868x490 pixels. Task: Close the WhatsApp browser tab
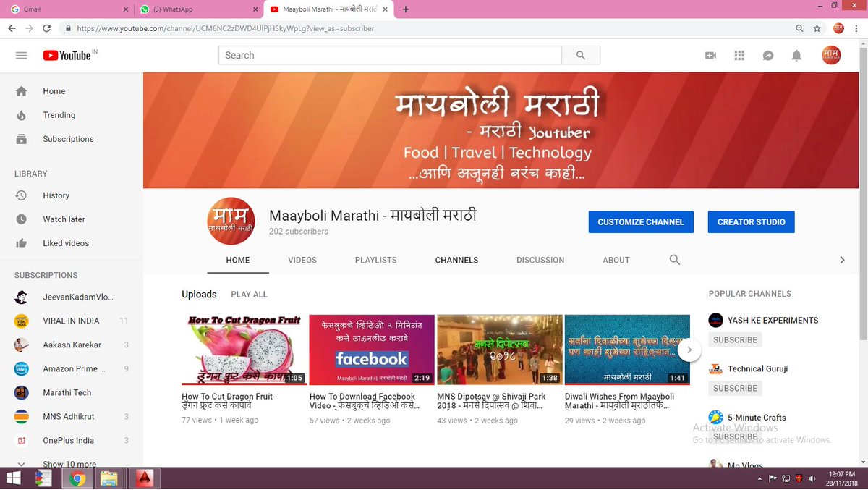(255, 9)
